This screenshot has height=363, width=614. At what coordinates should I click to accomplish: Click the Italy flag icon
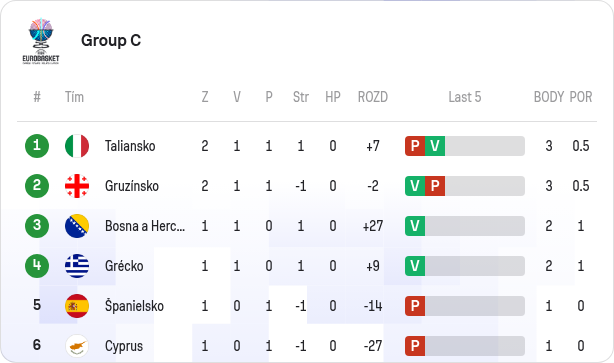[77, 146]
